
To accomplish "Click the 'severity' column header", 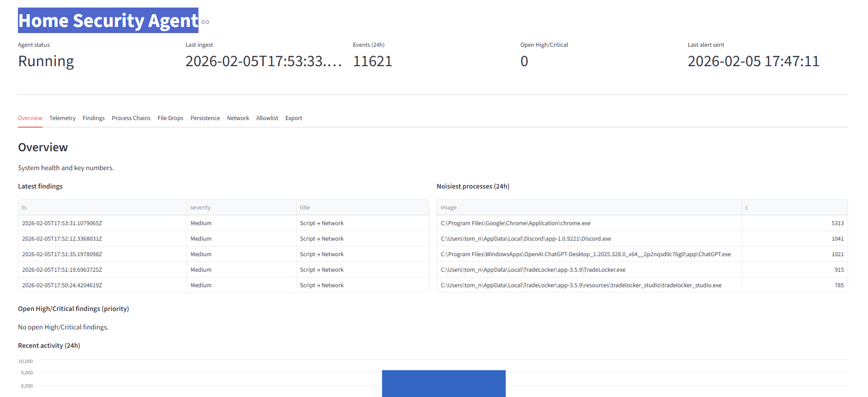I will (241, 207).
